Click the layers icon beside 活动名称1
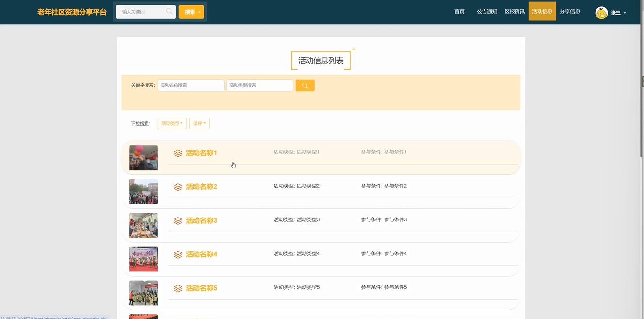 point(178,153)
